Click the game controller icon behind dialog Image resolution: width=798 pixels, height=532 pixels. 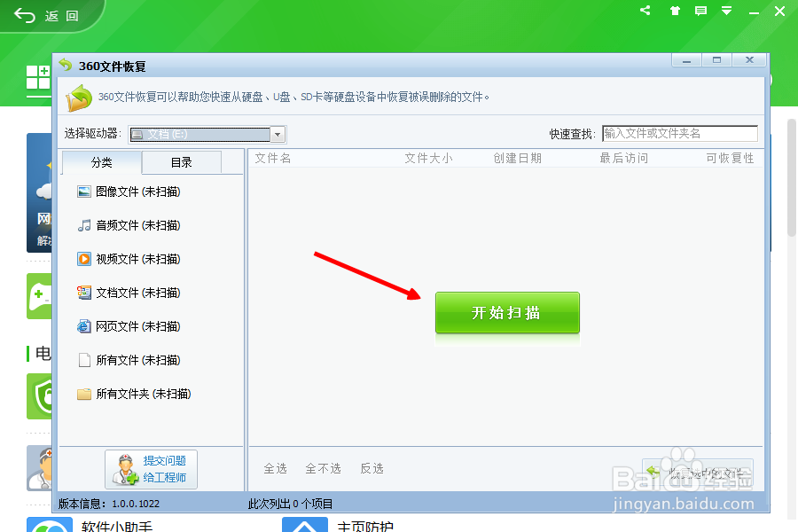[x=39, y=296]
